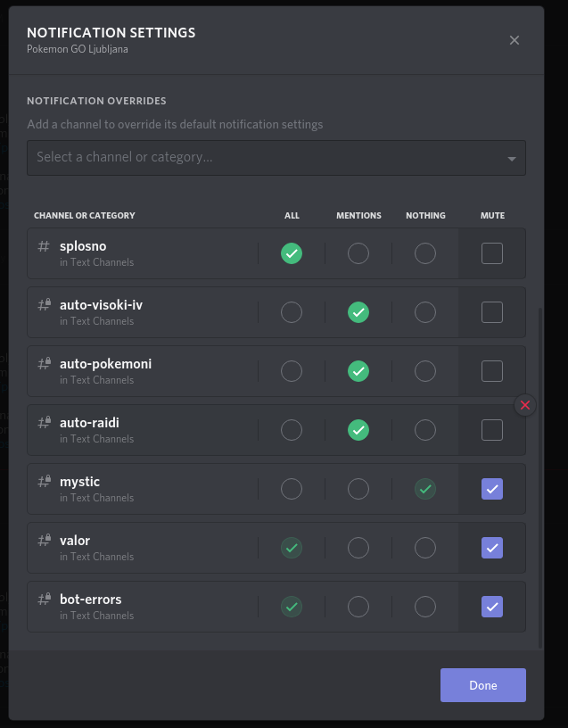
Task: Set auto-visoki-iv to All messages
Action: [292, 312]
